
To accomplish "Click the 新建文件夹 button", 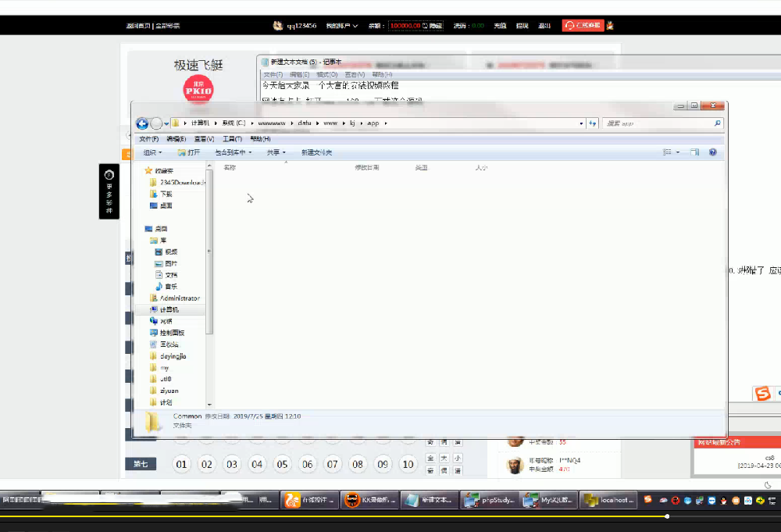I will tap(316, 152).
